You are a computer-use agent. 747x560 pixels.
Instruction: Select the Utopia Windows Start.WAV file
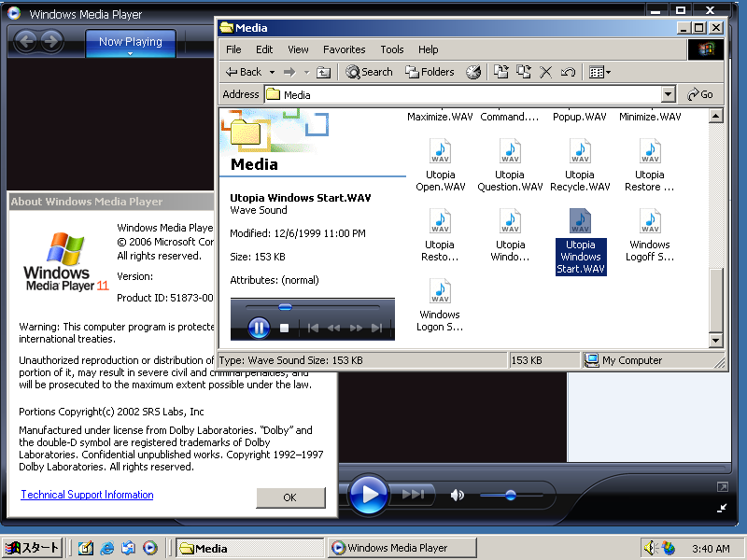(580, 242)
